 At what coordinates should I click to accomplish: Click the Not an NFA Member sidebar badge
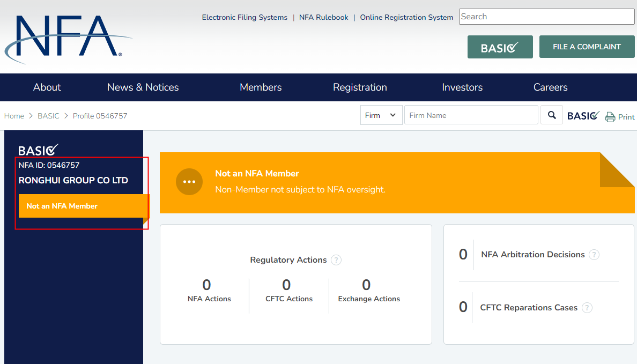pyautogui.click(x=83, y=206)
